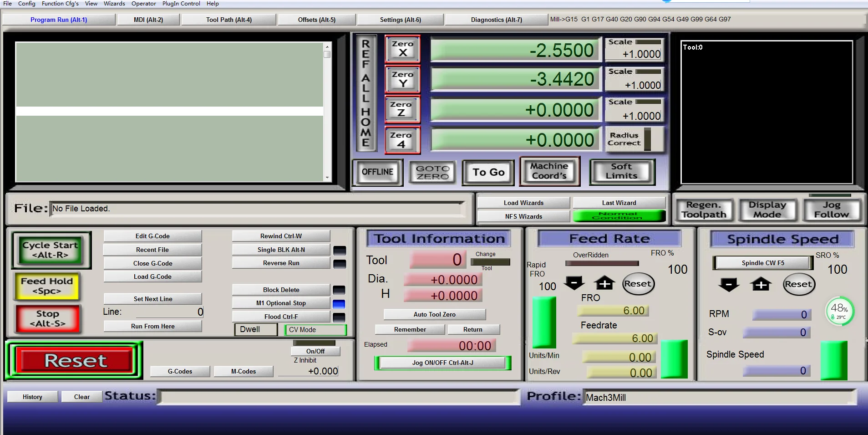Pause motion with Feed Hold

(47, 286)
